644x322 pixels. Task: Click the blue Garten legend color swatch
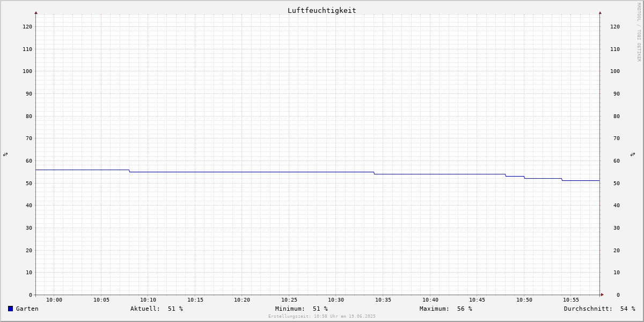[x=10, y=309]
